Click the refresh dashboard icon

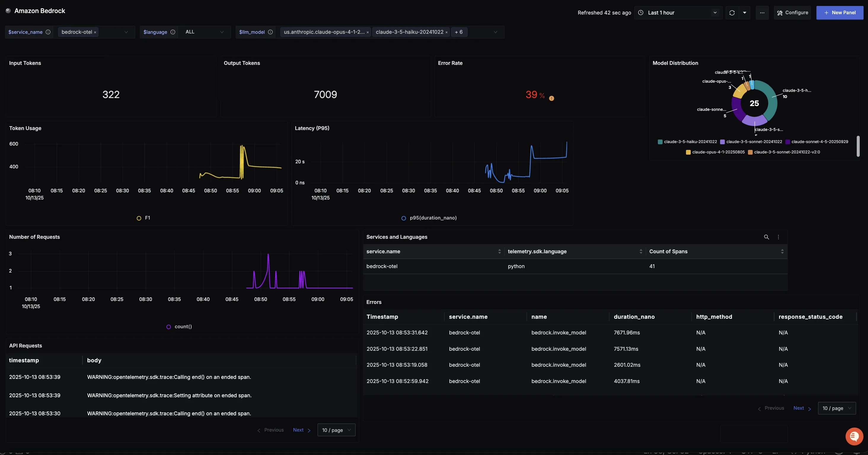732,13
